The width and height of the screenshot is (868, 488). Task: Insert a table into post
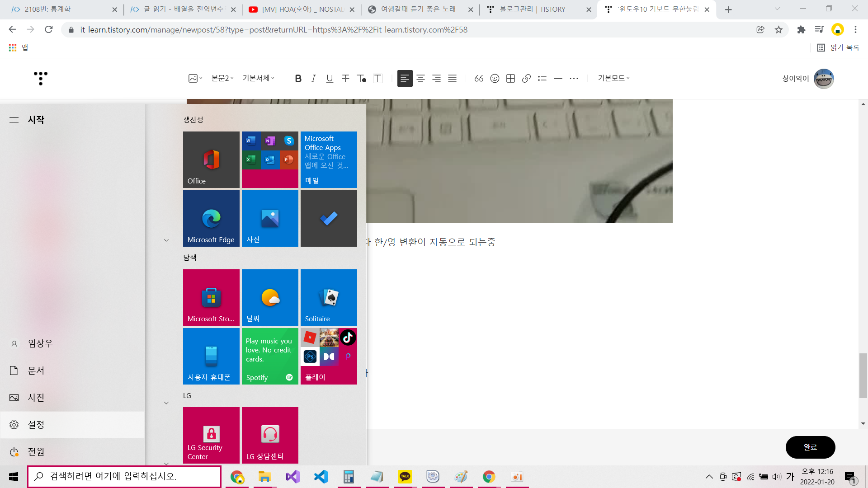click(510, 78)
